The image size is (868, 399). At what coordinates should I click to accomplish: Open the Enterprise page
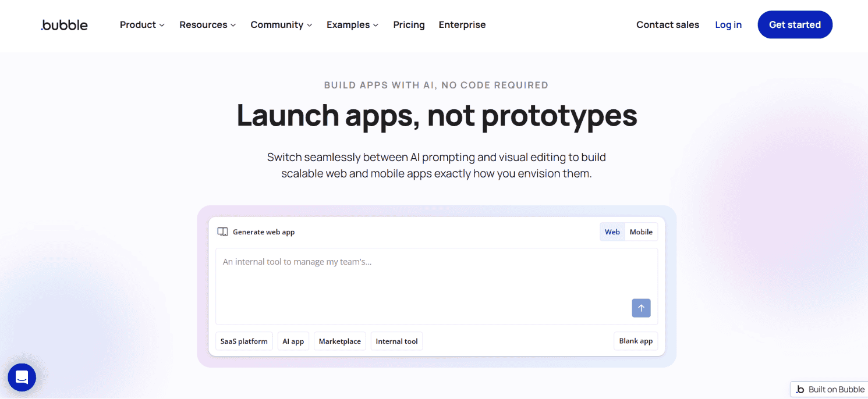462,25
